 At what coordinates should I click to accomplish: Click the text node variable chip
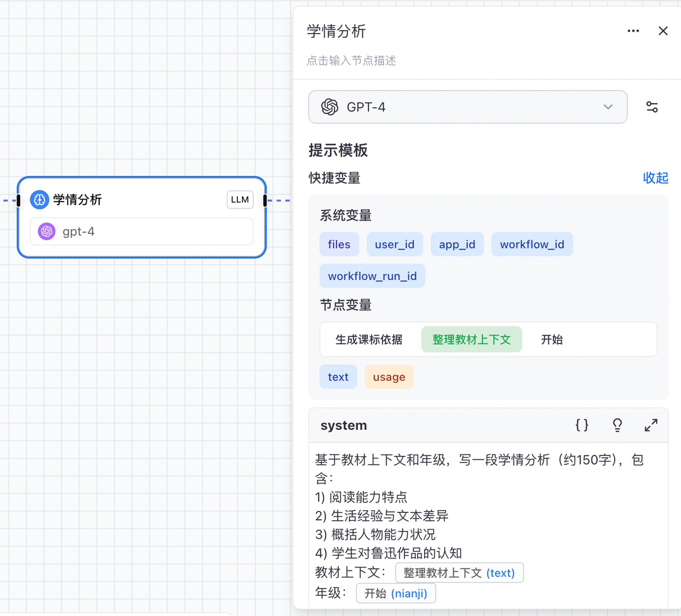click(338, 377)
